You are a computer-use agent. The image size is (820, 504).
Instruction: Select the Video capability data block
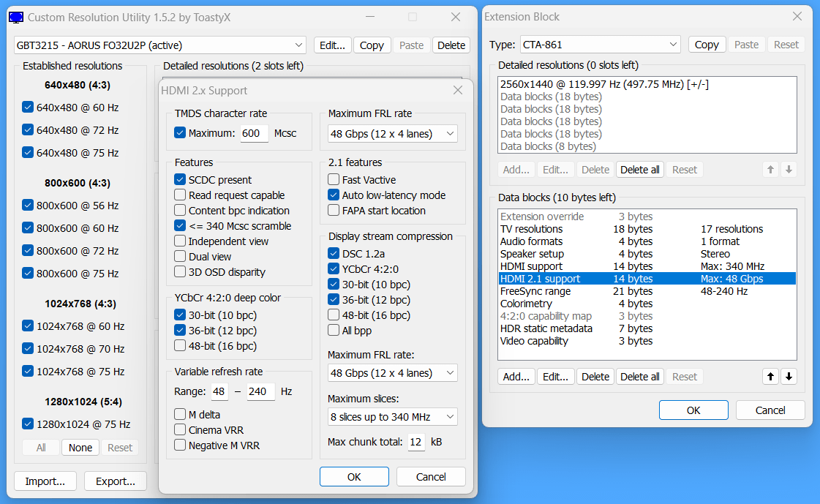point(647,341)
